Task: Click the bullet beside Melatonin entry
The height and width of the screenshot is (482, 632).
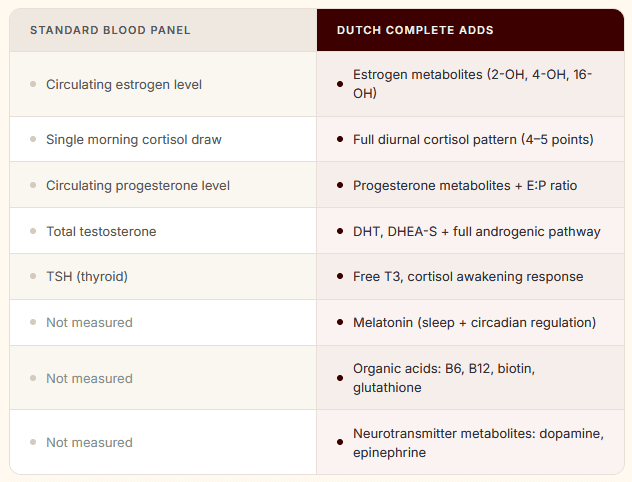Action: pos(340,322)
